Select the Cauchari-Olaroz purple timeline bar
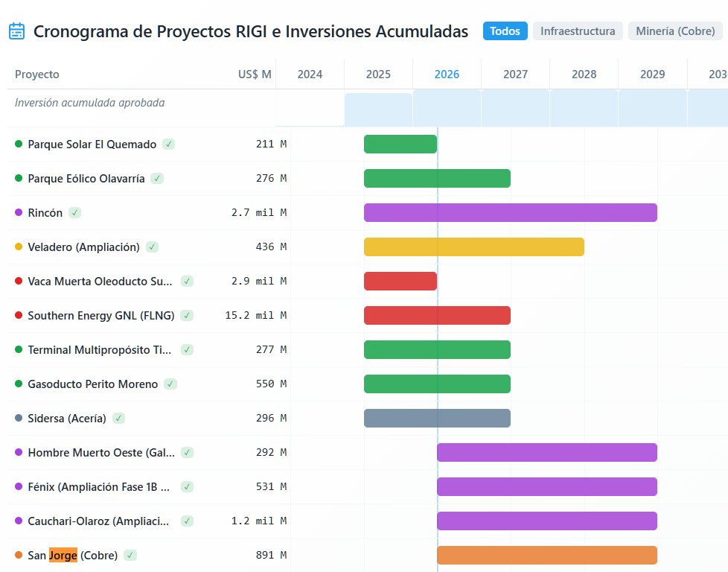The height and width of the screenshot is (572, 728). pos(547,521)
